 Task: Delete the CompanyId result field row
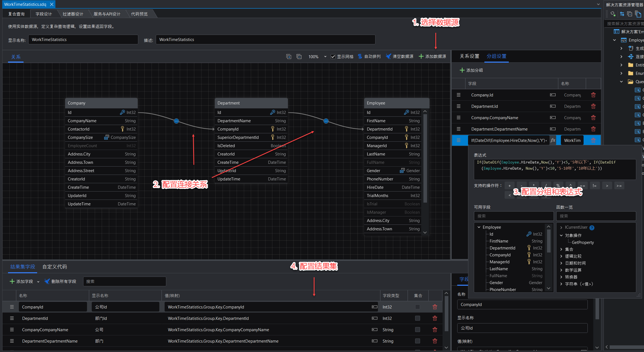coord(435,307)
